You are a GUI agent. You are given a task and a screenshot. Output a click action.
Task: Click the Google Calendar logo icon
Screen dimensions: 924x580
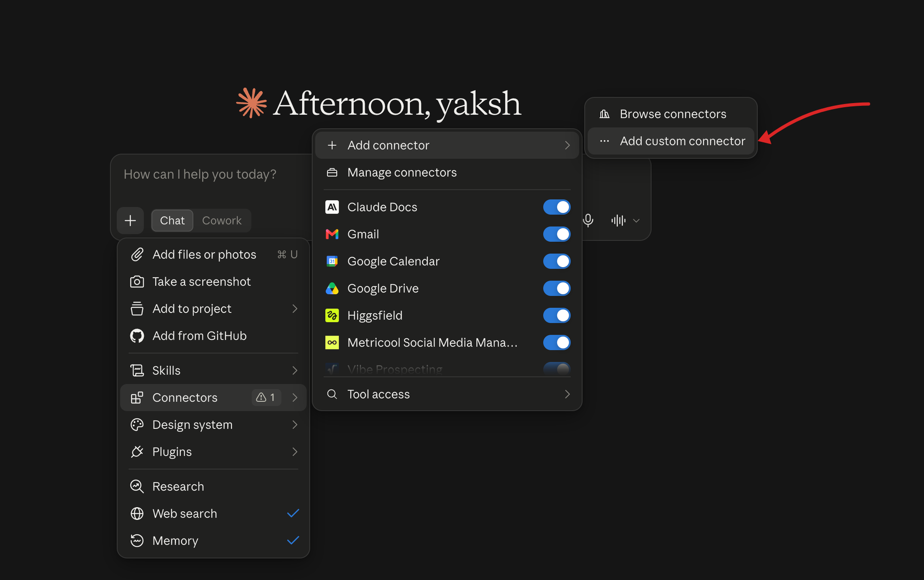tap(332, 261)
